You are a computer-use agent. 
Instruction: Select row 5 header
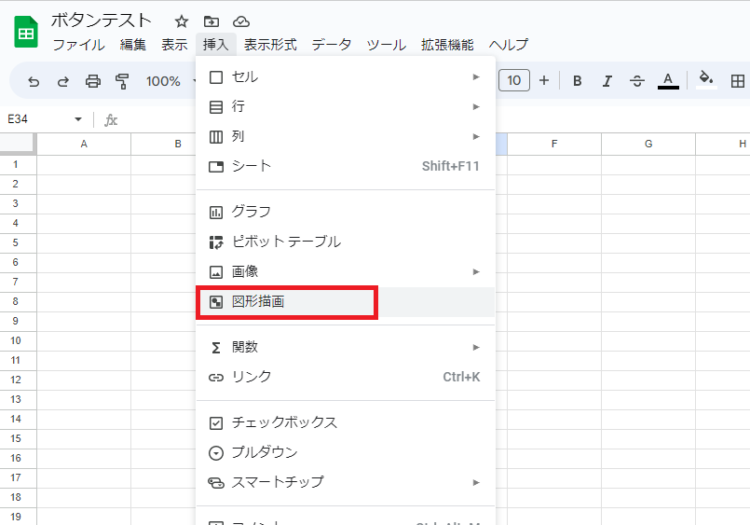[x=18, y=243]
